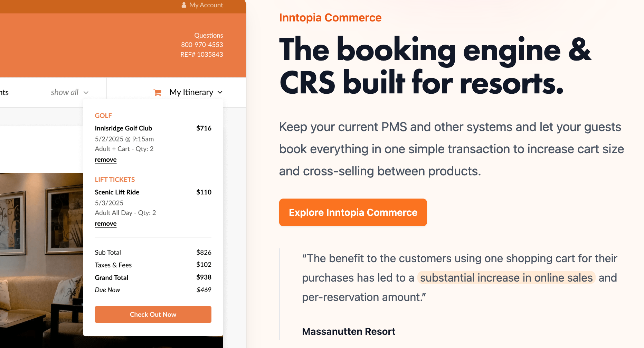This screenshot has height=348, width=644.
Task: Remove Scenic Lift Ride from itinerary
Action: 106,224
